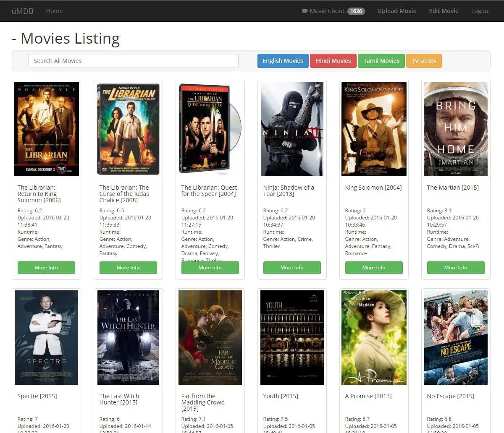Select the title 'A Promise [2013]'

tap(368, 396)
